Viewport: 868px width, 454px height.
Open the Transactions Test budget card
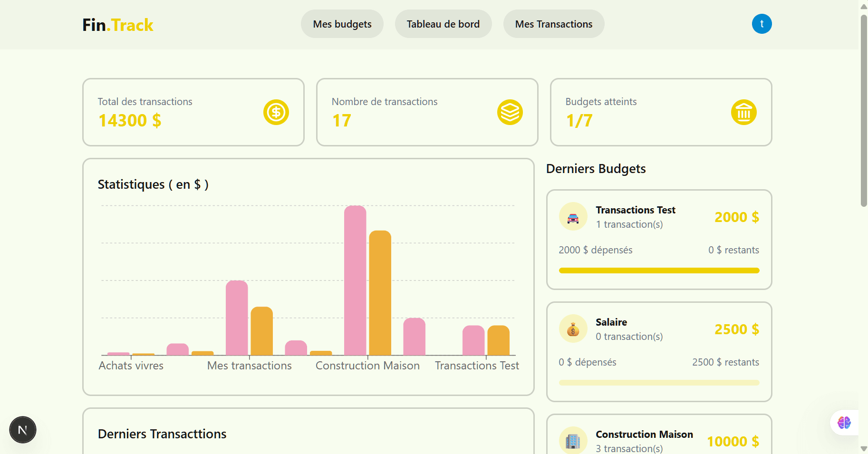pos(659,240)
